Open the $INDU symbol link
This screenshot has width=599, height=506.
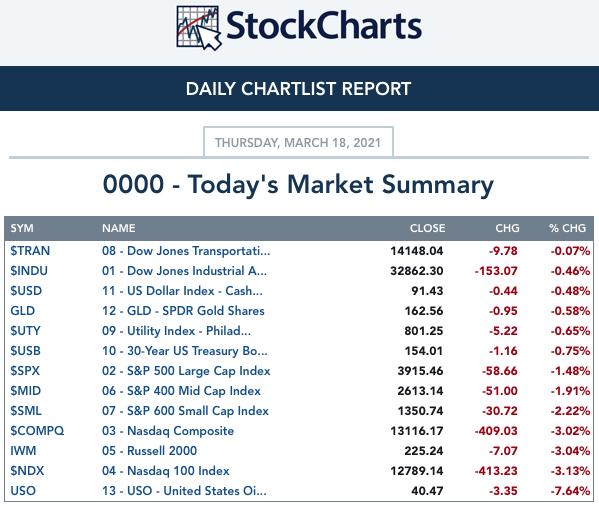click(29, 271)
